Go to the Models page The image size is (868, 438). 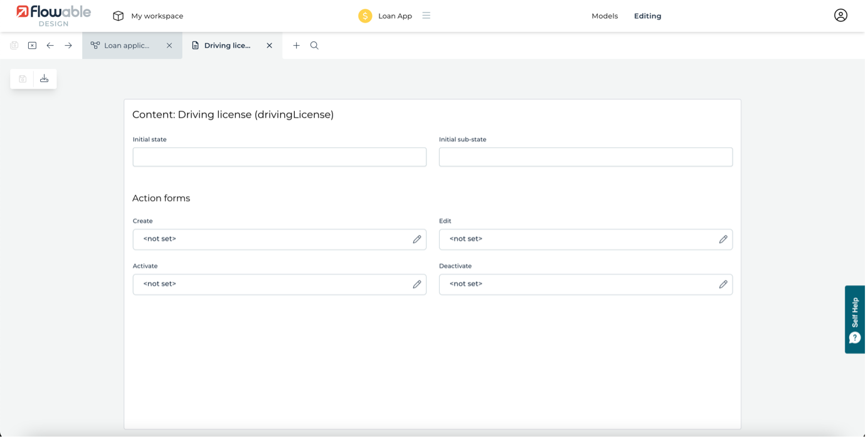coord(605,16)
